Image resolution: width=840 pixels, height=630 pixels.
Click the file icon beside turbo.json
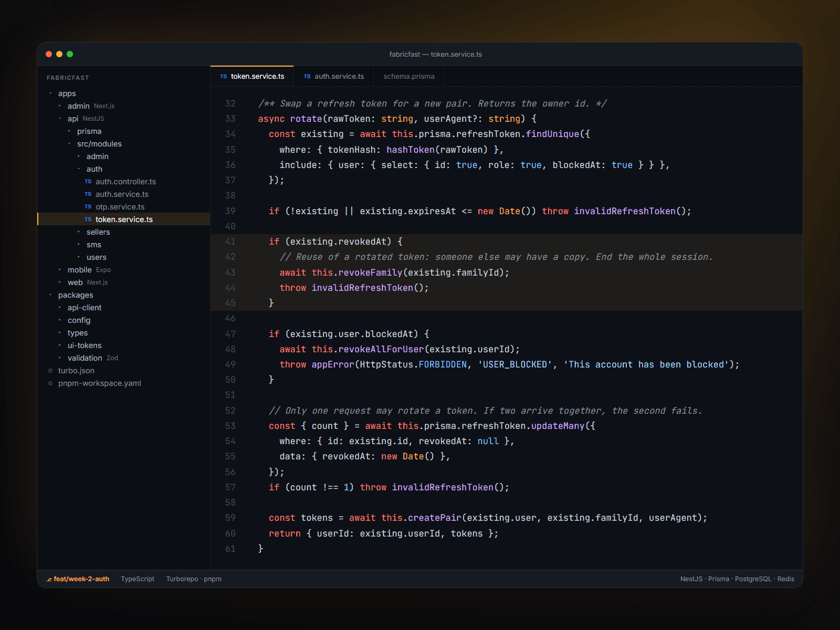click(50, 371)
